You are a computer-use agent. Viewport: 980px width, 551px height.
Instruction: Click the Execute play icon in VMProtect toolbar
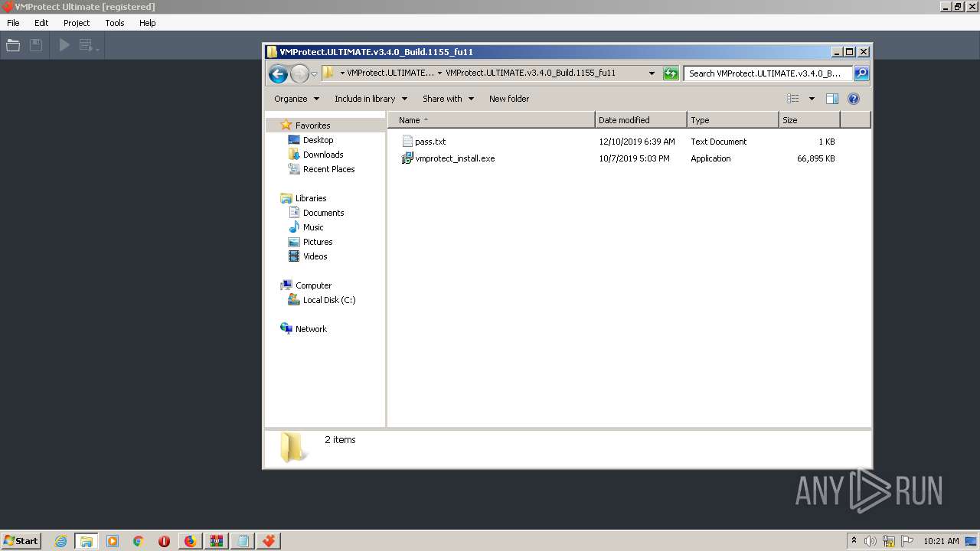click(x=64, y=45)
